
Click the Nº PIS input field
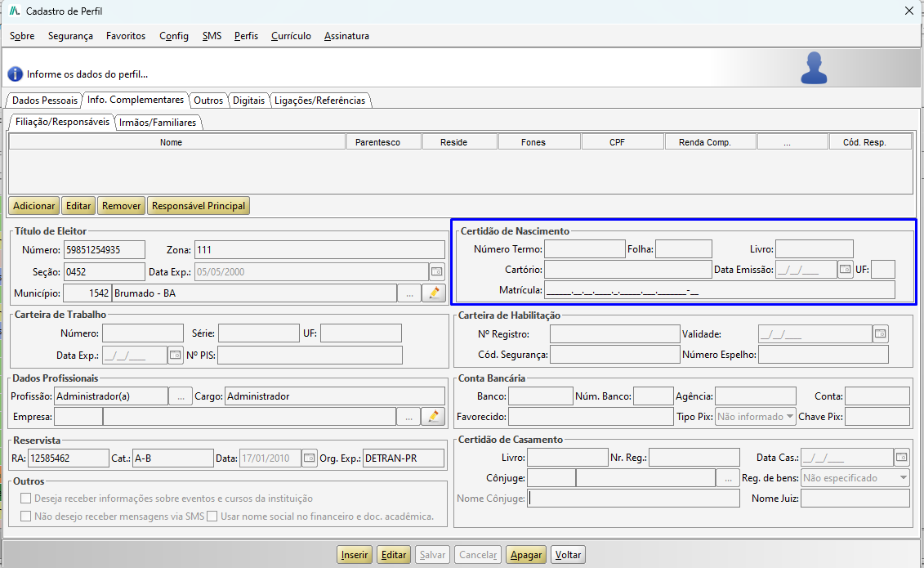click(x=310, y=355)
